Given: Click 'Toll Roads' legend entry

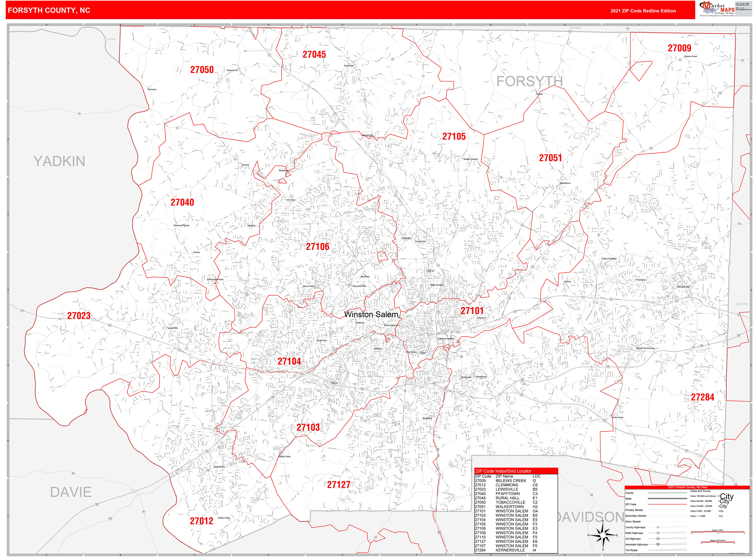Looking at the screenshot, I should coord(631,550).
